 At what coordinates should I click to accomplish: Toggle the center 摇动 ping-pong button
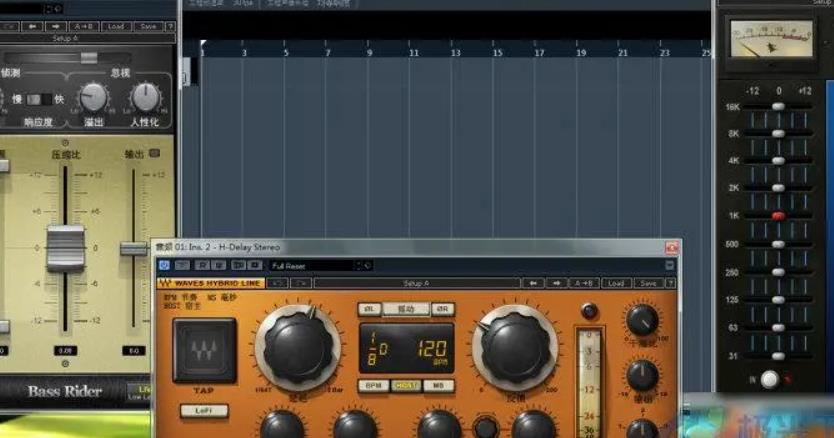(x=406, y=309)
